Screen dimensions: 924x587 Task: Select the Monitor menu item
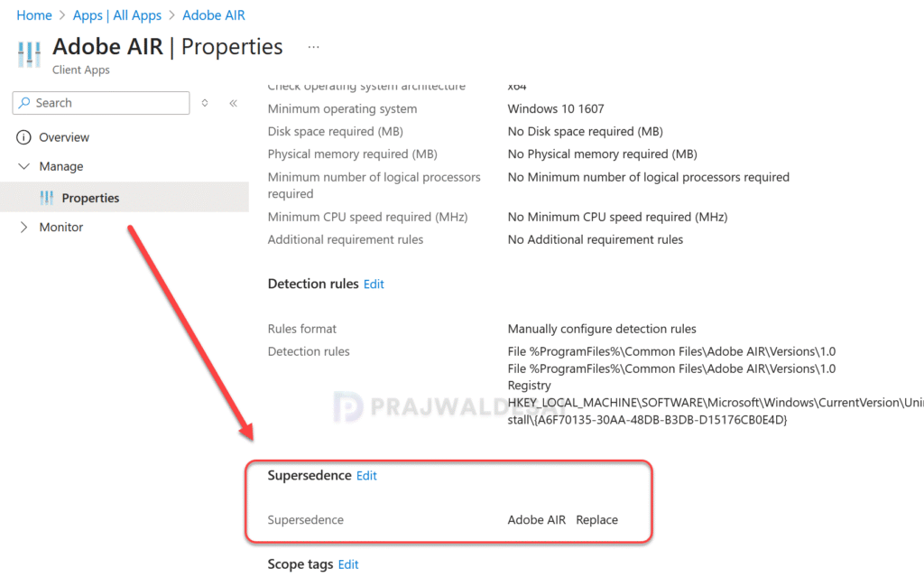pos(61,228)
